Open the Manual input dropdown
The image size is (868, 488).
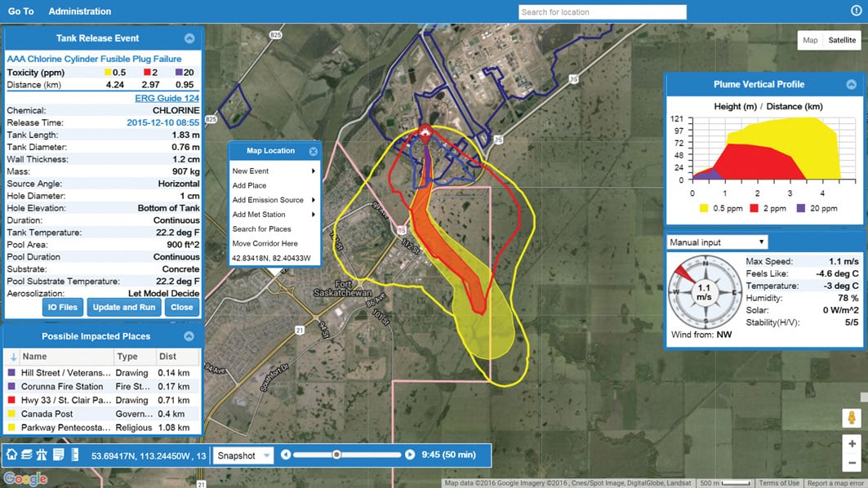(x=717, y=242)
